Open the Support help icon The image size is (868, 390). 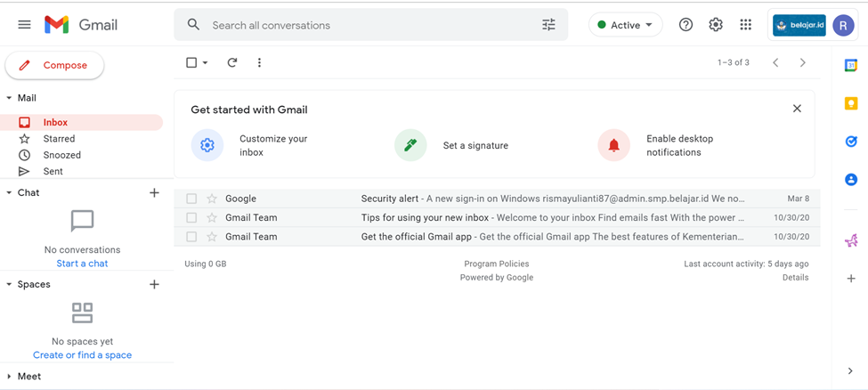pyautogui.click(x=685, y=25)
